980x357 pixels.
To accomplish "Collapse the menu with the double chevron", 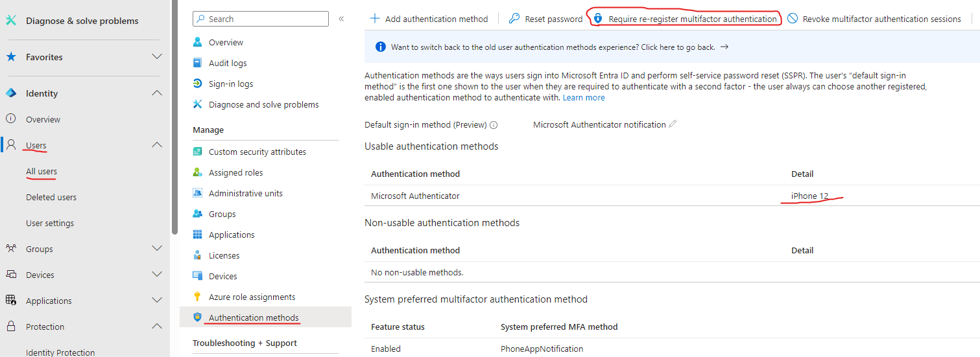I will tap(341, 19).
